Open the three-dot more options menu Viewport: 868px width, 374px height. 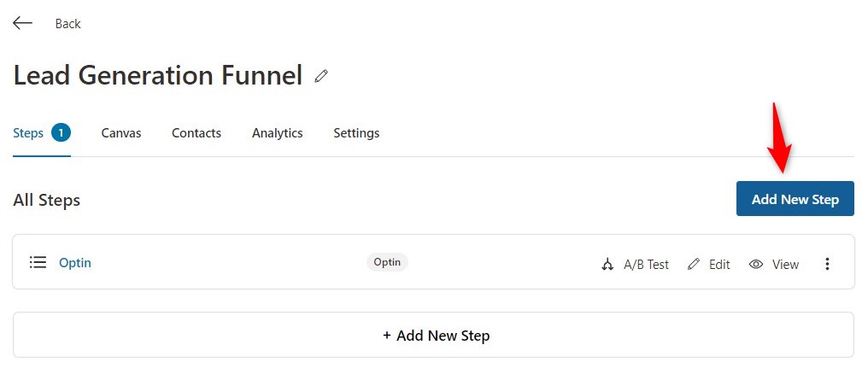tap(827, 264)
